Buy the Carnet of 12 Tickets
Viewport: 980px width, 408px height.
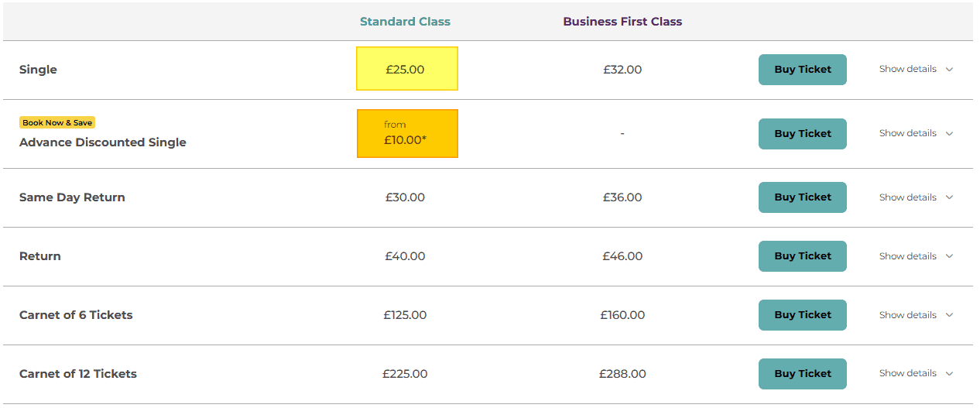(x=803, y=374)
